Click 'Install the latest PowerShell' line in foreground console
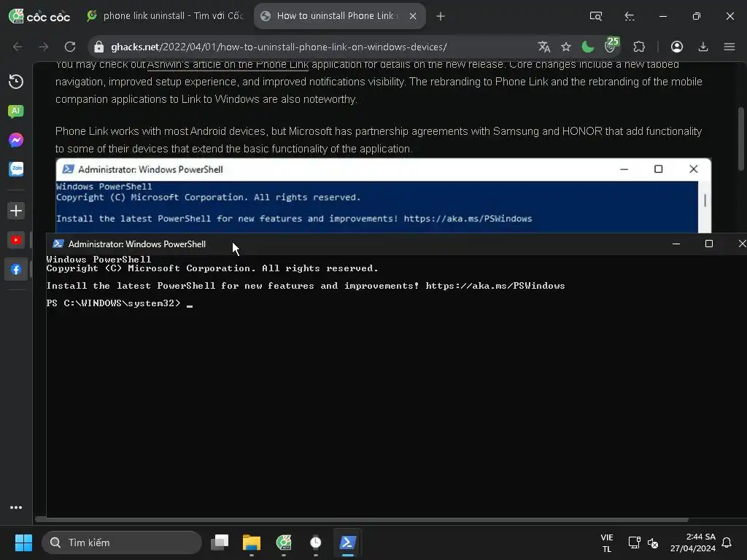The width and height of the screenshot is (747, 560). pyautogui.click(x=306, y=286)
